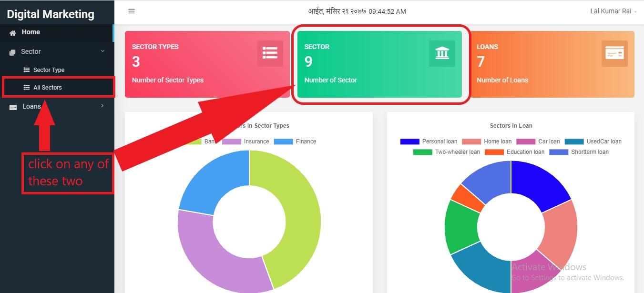The width and height of the screenshot is (644, 293).
Task: Toggle Insurance legend in Sector Types chart
Action: pos(245,141)
